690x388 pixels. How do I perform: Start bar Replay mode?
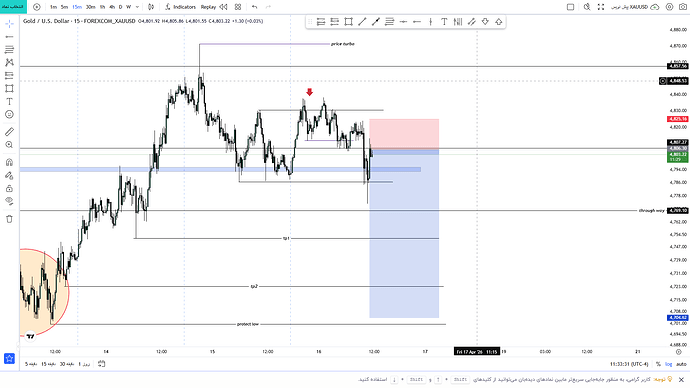pyautogui.click(x=214, y=7)
